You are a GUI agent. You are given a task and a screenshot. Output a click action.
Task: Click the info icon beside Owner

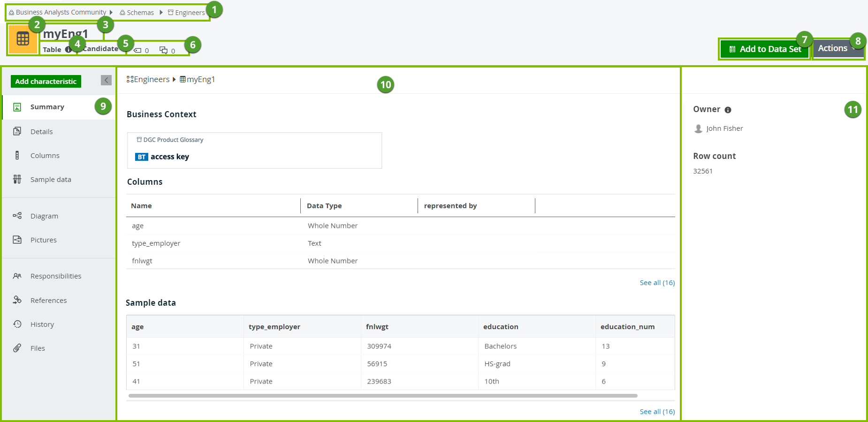728,110
